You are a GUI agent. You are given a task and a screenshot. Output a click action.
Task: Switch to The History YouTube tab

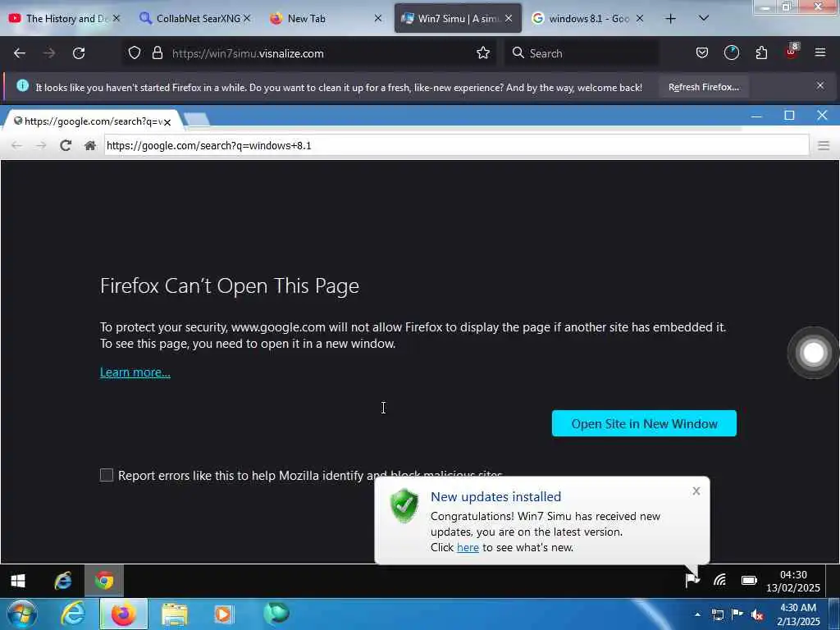click(x=63, y=19)
